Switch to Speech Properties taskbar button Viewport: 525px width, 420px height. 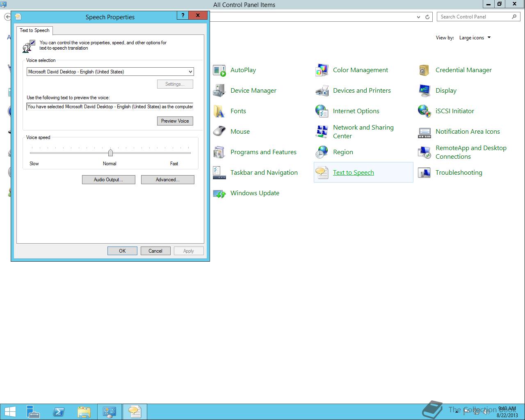(x=135, y=412)
